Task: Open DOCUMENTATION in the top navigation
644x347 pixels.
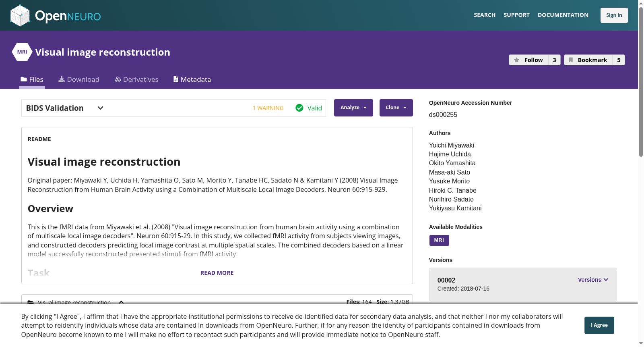Action: tap(563, 15)
